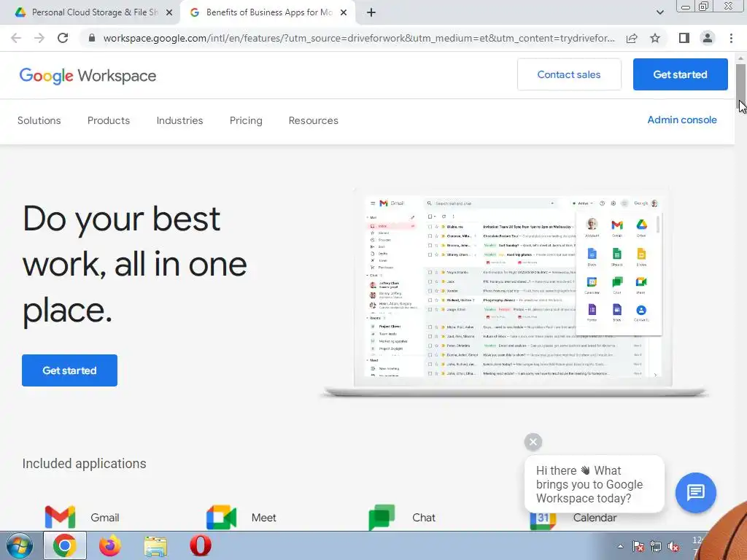Image resolution: width=747 pixels, height=560 pixels.
Task: Reload the current page
Action: (63, 38)
